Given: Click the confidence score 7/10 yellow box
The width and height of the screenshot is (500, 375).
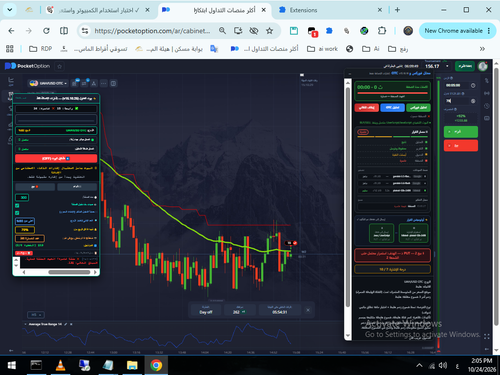Looking at the screenshot, I should (x=392, y=269).
